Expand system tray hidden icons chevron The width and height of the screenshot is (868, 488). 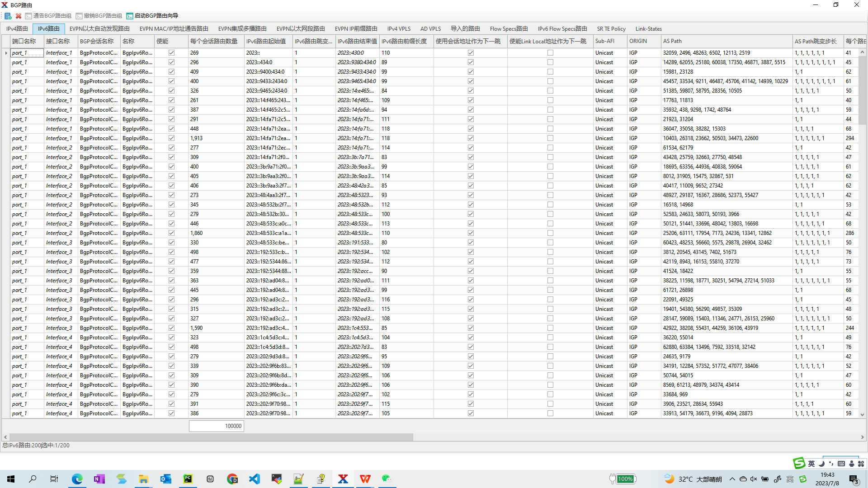coord(732,479)
